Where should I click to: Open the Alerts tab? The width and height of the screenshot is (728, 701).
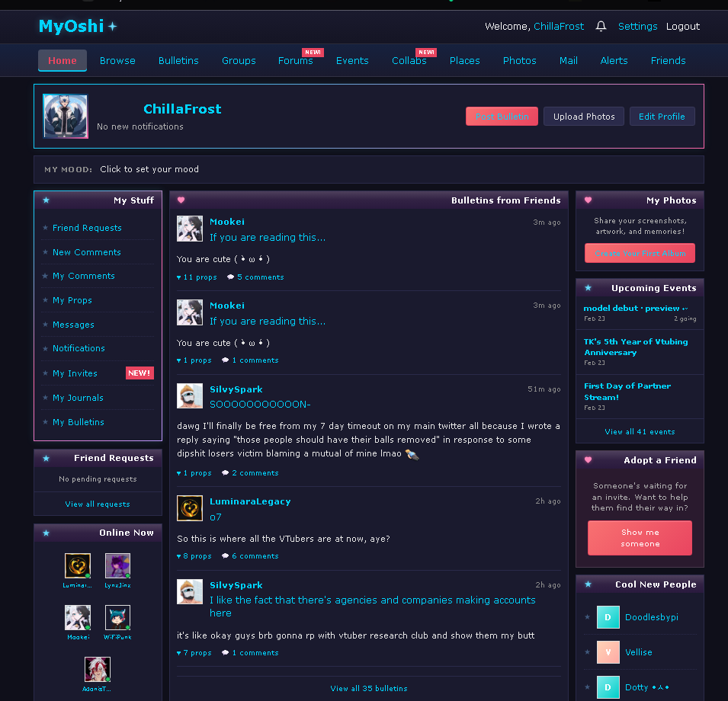click(x=614, y=61)
